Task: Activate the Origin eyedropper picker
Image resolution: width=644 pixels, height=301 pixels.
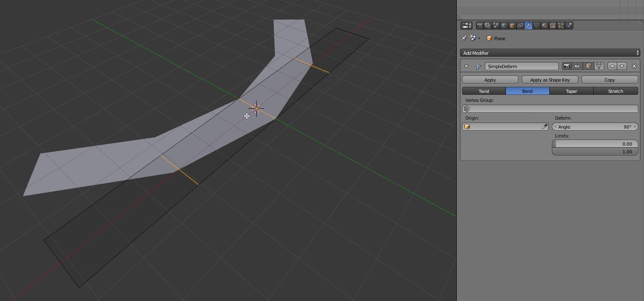Action: (545, 127)
